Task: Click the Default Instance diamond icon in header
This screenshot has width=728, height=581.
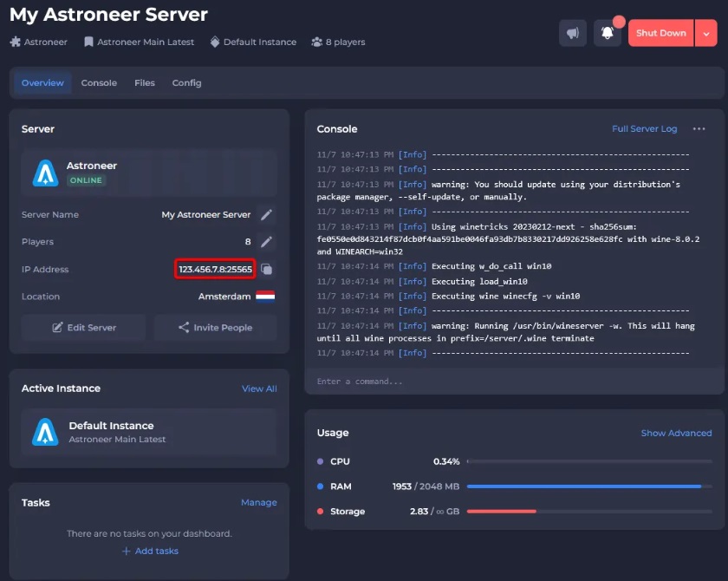Action: (215, 42)
